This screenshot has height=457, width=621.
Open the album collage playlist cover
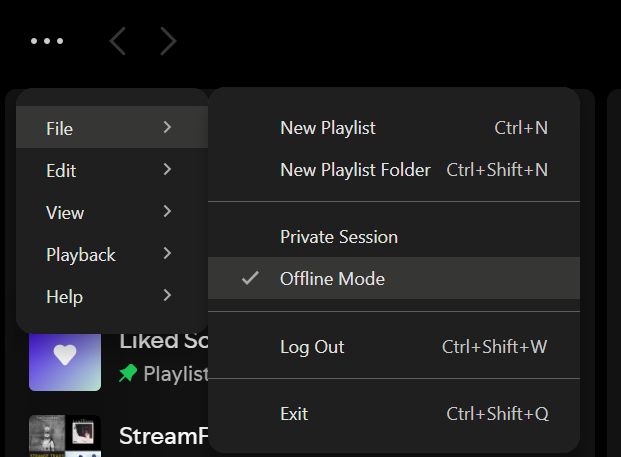click(x=65, y=436)
